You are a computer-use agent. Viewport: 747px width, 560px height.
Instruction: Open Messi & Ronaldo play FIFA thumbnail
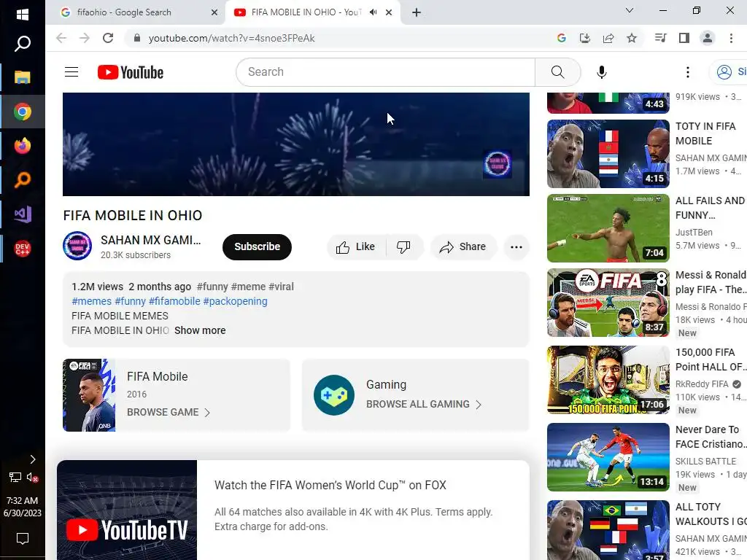tap(608, 303)
